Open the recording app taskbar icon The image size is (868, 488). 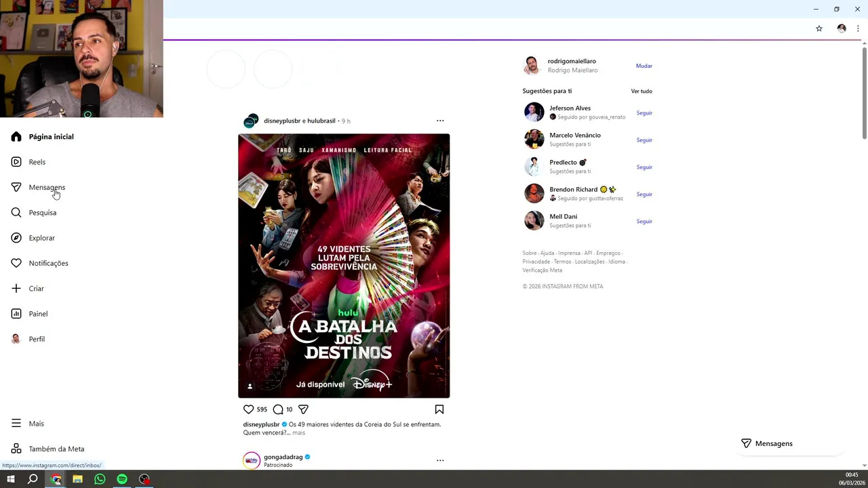pyautogui.click(x=144, y=479)
